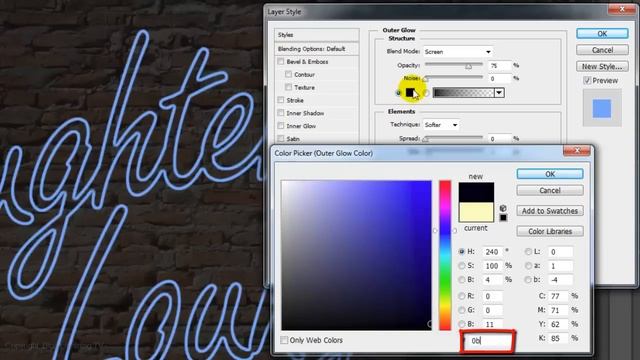Click the K black field showing 85

[558, 338]
